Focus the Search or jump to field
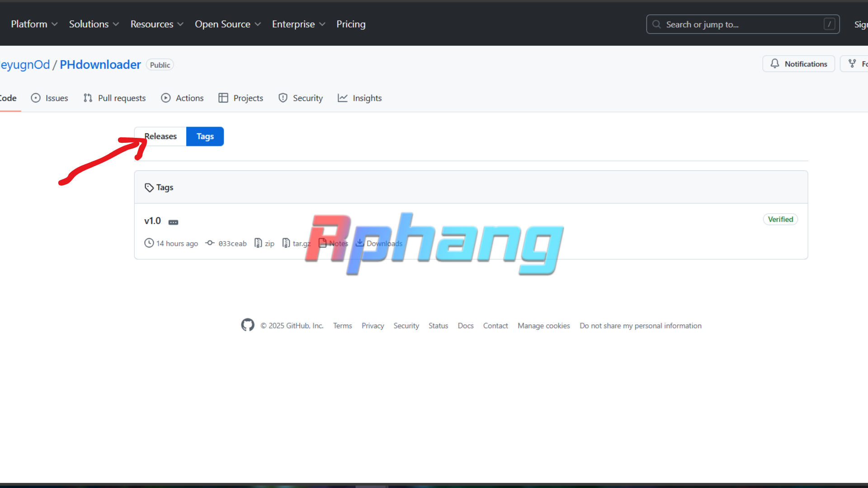This screenshot has height=488, width=868. 743,24
